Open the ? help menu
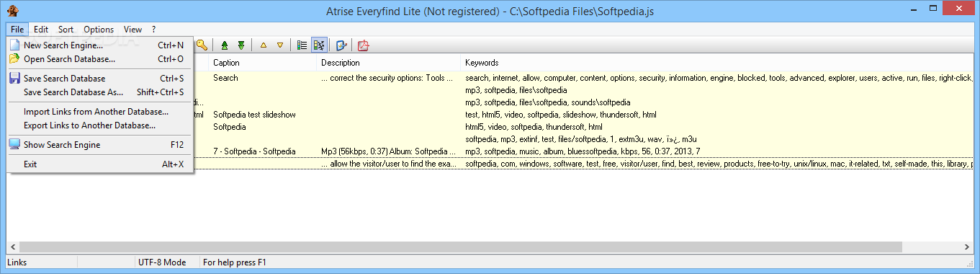 click(x=153, y=30)
